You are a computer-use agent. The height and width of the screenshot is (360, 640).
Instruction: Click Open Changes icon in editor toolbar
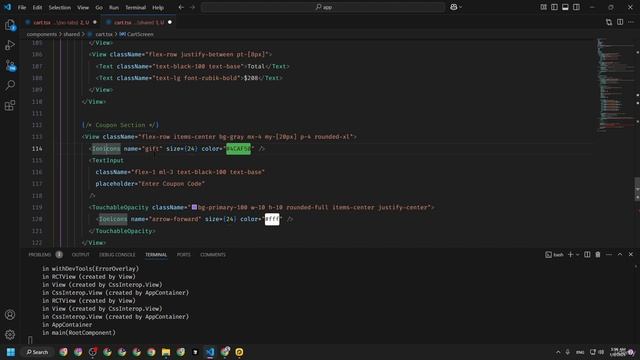609,22
